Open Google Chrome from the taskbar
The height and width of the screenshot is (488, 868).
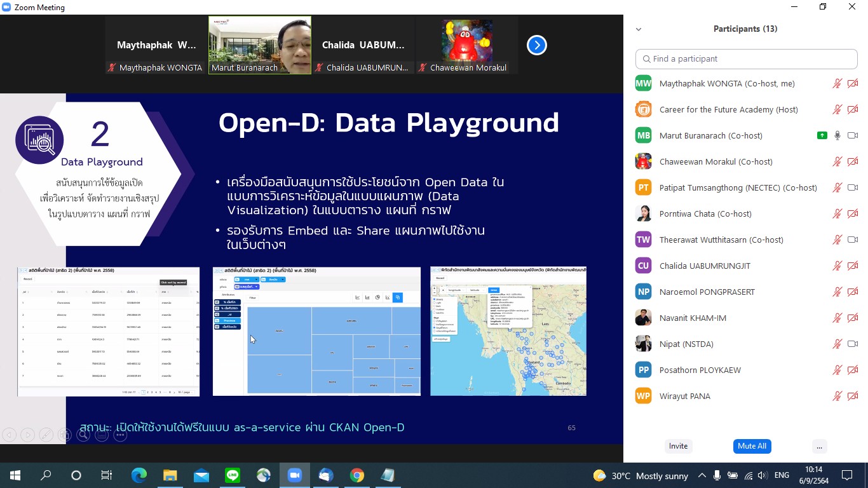tap(357, 475)
